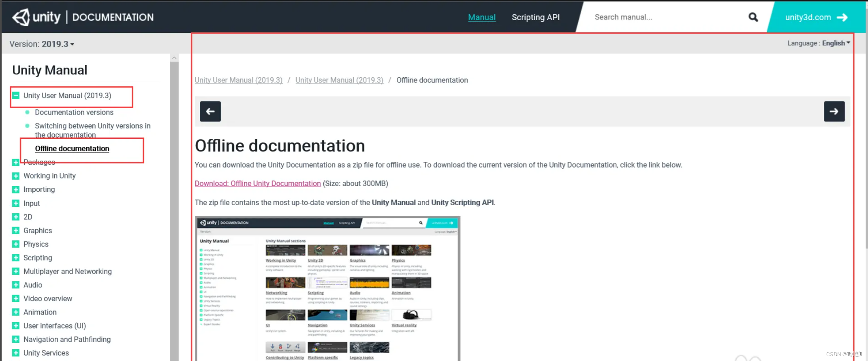This screenshot has width=868, height=361.
Task: Open the Language English dropdown
Action: pos(819,43)
